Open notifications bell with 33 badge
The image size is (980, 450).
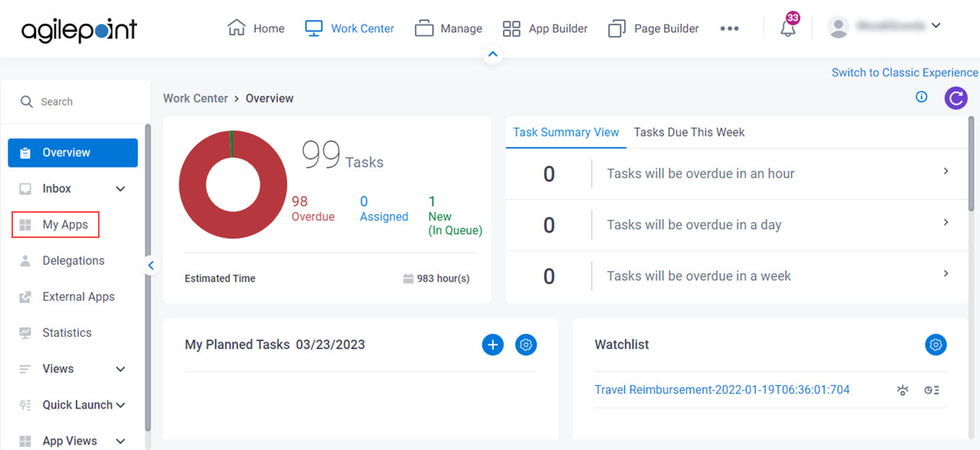pos(789,27)
